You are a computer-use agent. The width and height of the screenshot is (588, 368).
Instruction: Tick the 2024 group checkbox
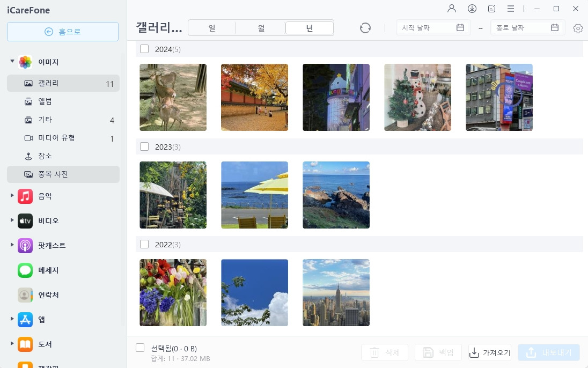144,49
